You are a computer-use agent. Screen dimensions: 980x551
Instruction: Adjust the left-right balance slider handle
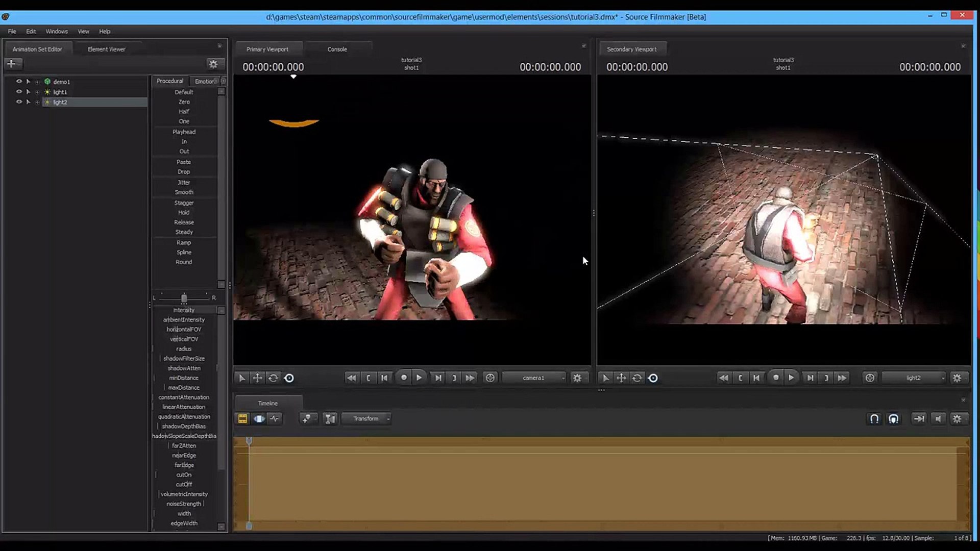click(184, 298)
